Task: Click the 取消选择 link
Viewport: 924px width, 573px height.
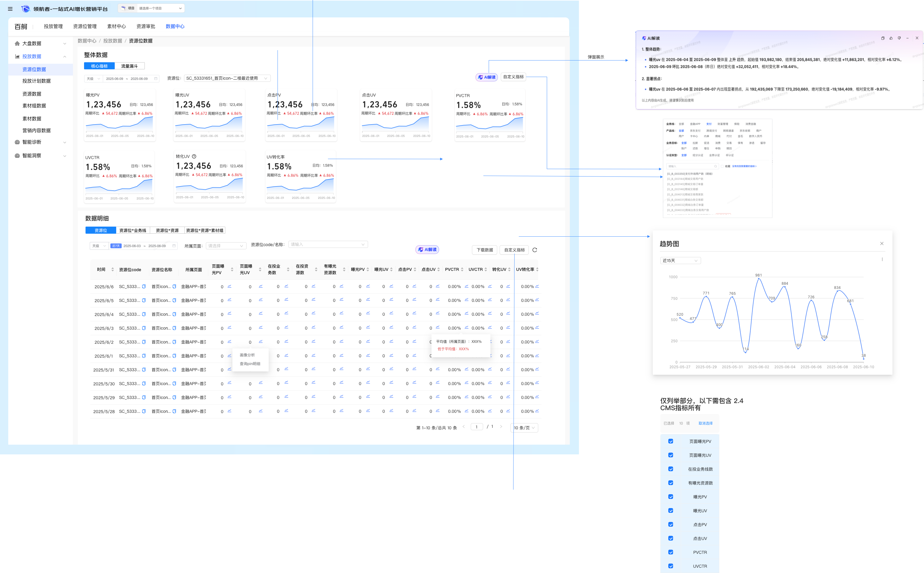Action: coord(705,423)
